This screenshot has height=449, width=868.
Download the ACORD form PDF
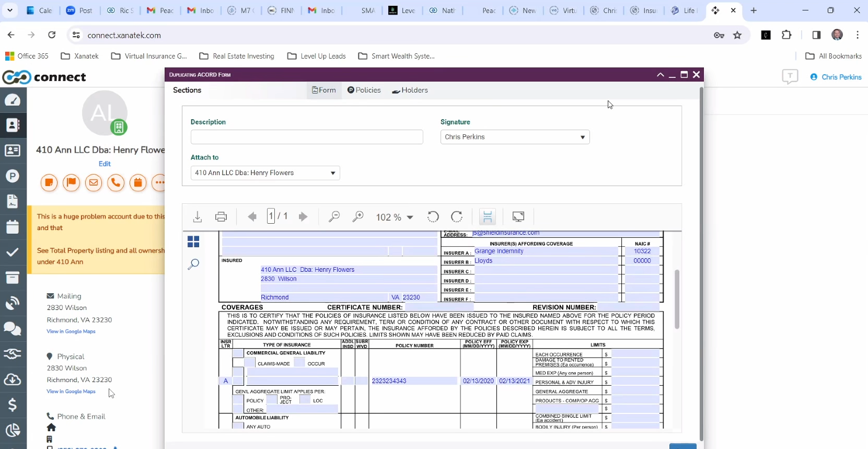(198, 216)
